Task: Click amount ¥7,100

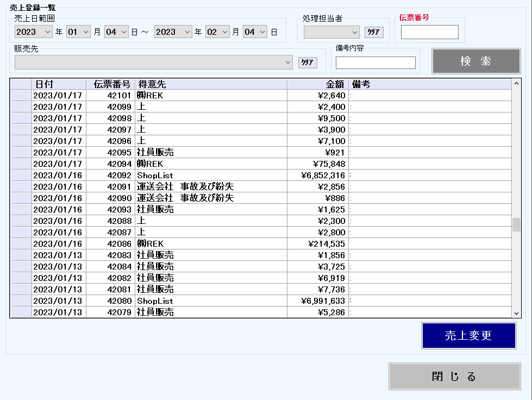Action: pos(331,141)
